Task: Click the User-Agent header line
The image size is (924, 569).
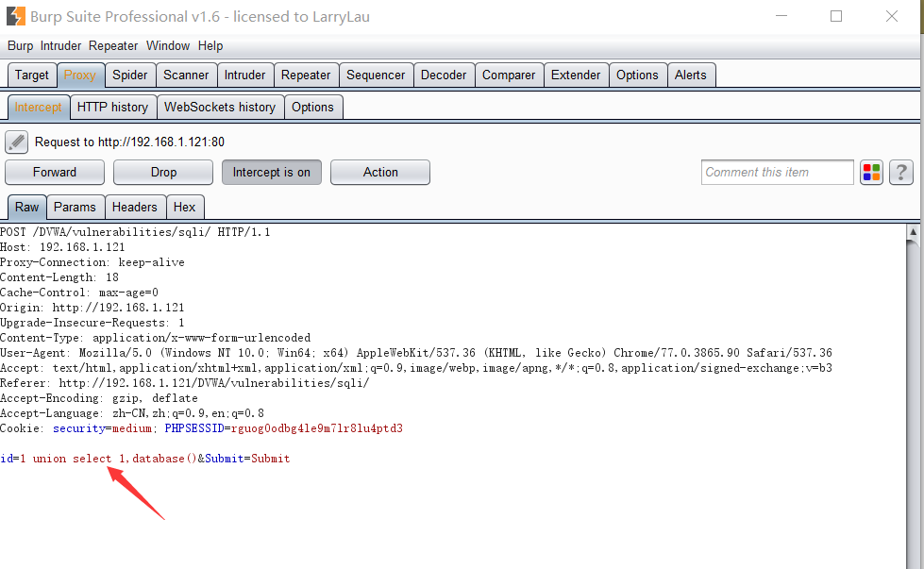Action: [416, 353]
